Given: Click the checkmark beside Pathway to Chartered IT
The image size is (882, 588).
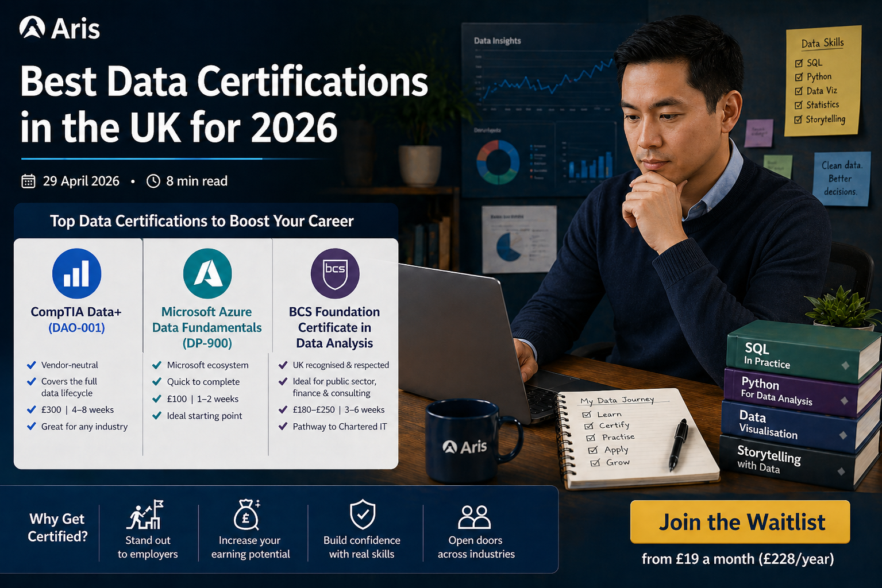Looking at the screenshot, I should coord(283,426).
